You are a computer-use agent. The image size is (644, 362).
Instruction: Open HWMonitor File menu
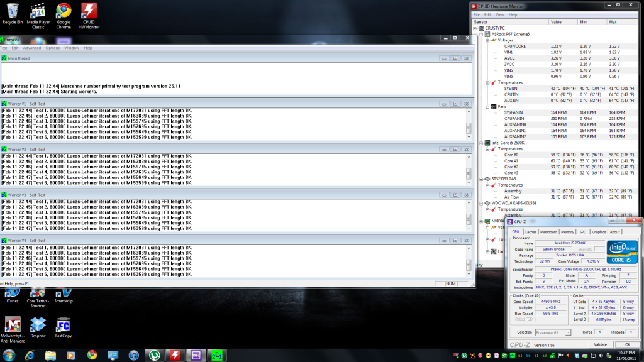point(477,15)
